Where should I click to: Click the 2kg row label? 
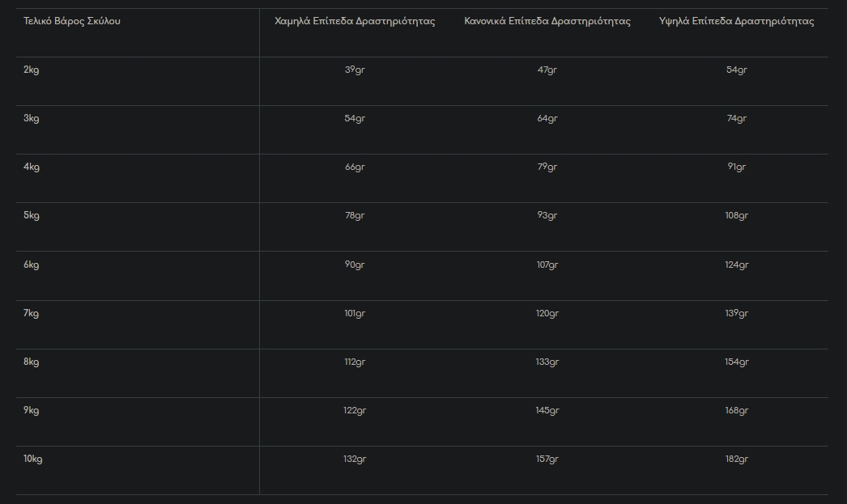coord(32,70)
